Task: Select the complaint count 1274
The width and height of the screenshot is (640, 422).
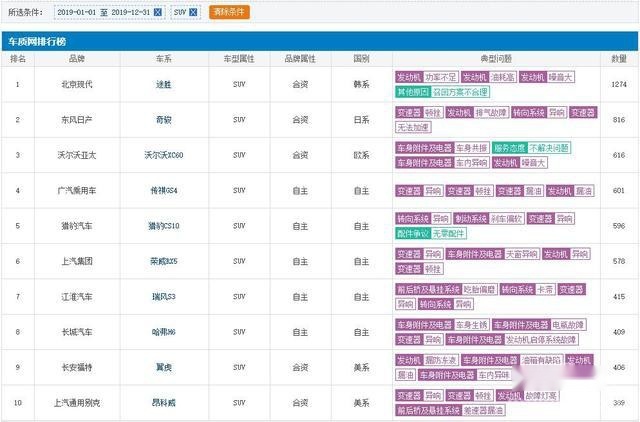Action: point(619,84)
